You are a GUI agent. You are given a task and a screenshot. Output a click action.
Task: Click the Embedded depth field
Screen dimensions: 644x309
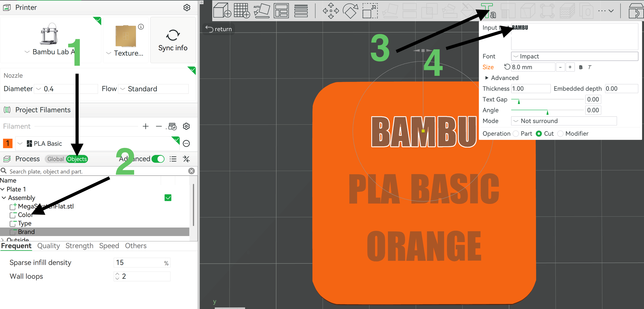tap(621, 89)
